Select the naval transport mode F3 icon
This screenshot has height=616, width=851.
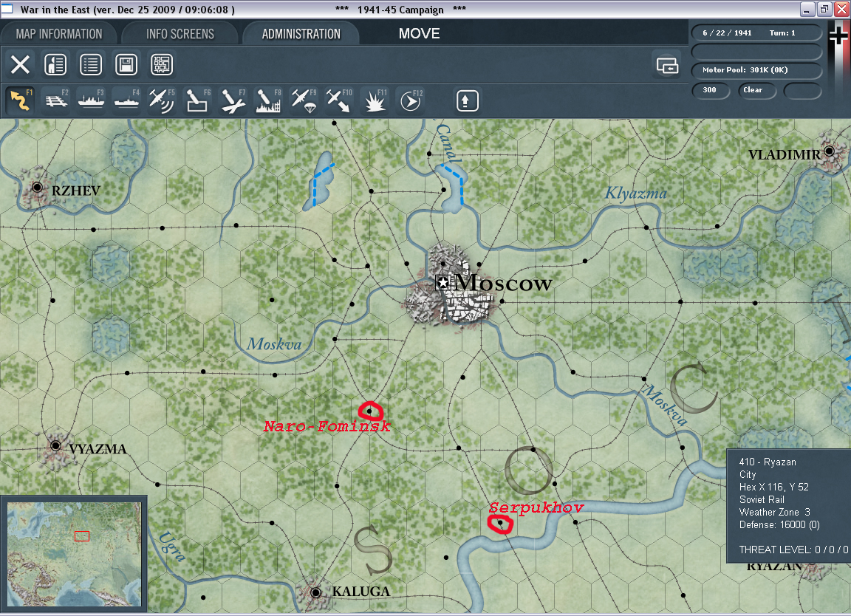click(x=91, y=100)
